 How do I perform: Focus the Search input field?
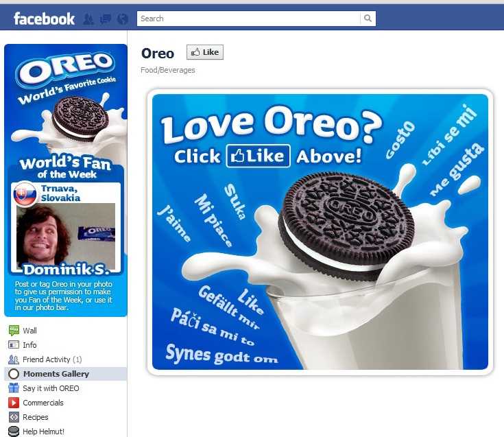(248, 19)
